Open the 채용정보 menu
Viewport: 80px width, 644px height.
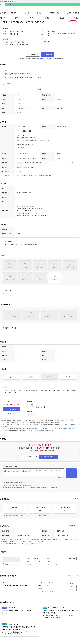13,13
